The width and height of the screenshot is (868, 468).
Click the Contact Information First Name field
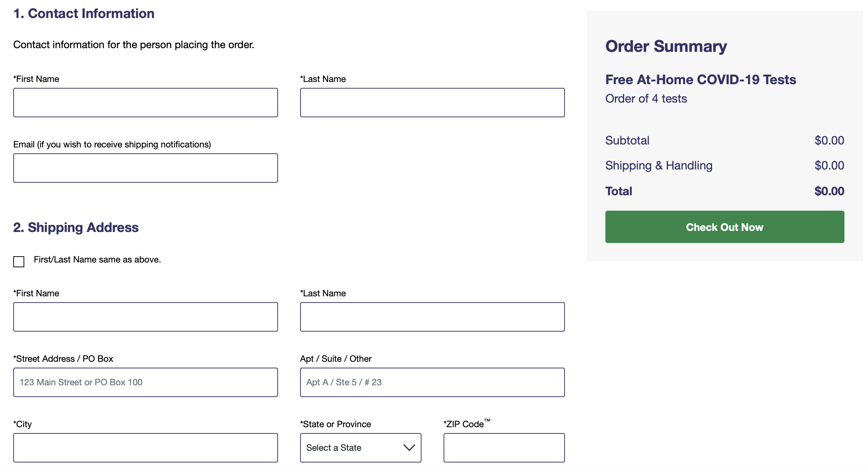[146, 103]
